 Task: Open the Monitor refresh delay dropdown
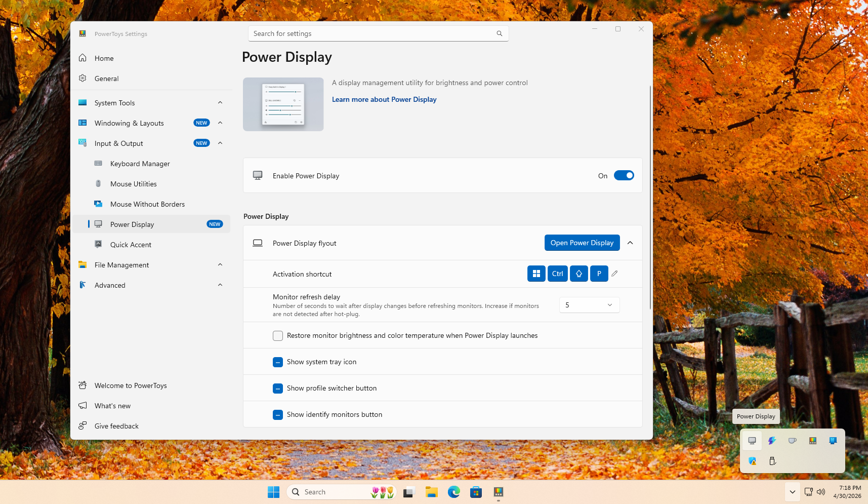589,305
